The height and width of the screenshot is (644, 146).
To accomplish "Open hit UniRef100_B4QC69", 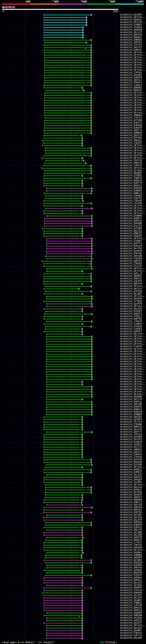I will (131, 562).
